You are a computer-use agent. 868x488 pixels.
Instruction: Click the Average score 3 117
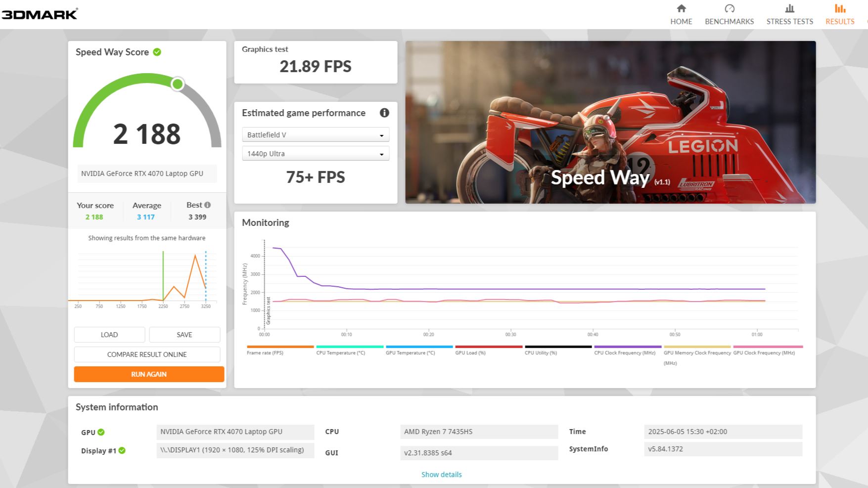146,217
